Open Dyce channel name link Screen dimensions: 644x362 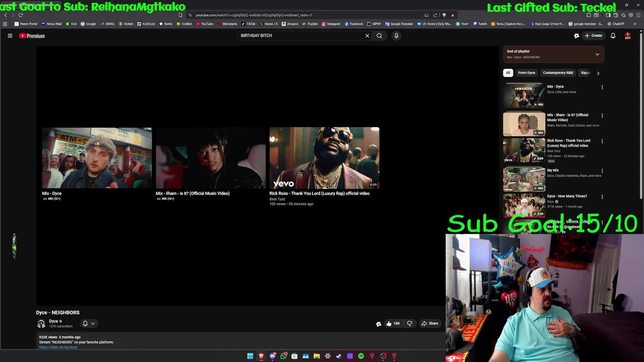(53, 321)
